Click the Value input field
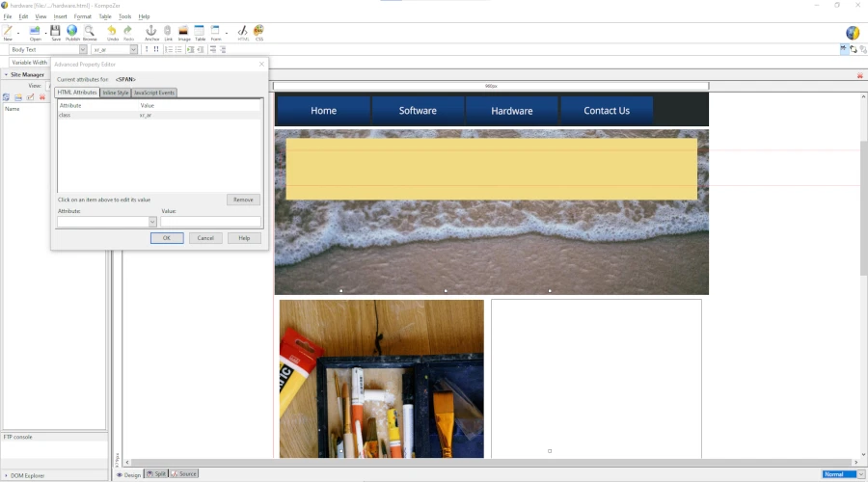This screenshot has height=482, width=868. click(x=210, y=222)
